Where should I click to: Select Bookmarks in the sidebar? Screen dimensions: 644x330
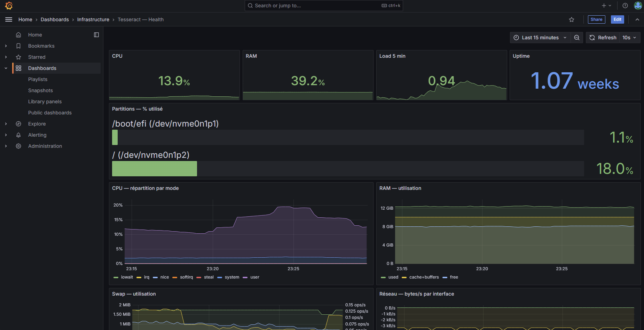[x=41, y=46]
